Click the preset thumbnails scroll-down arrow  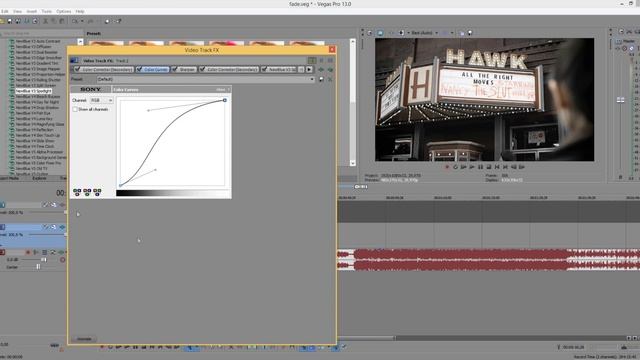tap(353, 163)
